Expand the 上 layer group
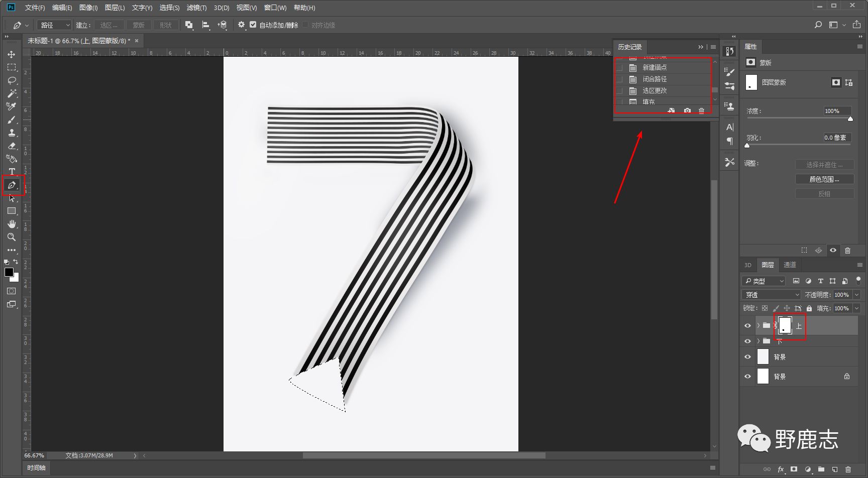 pos(758,326)
